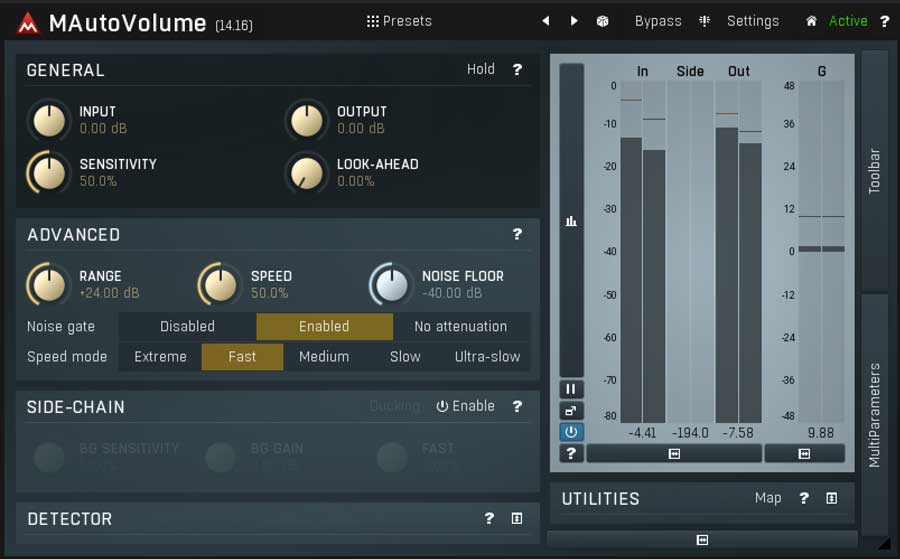Image resolution: width=900 pixels, height=559 pixels.
Task: Click the Out peak reading -7.58
Action: [738, 433]
